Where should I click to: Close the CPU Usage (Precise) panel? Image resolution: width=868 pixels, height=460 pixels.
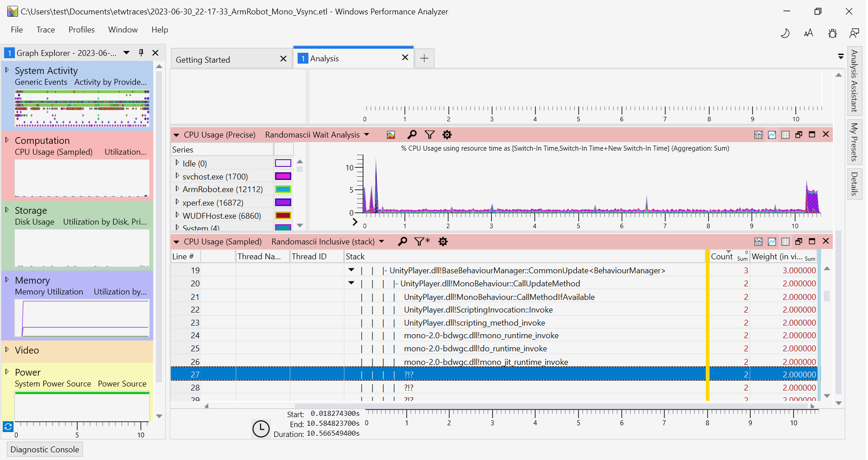point(826,134)
